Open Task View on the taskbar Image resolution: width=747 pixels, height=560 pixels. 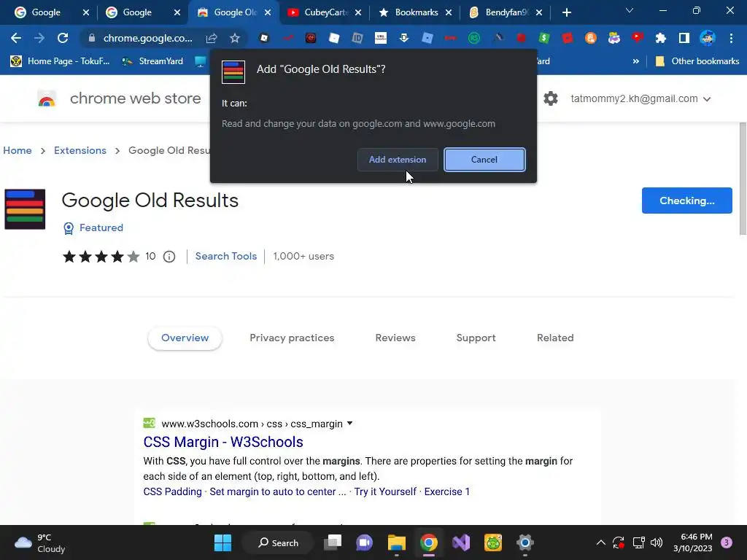point(333,542)
